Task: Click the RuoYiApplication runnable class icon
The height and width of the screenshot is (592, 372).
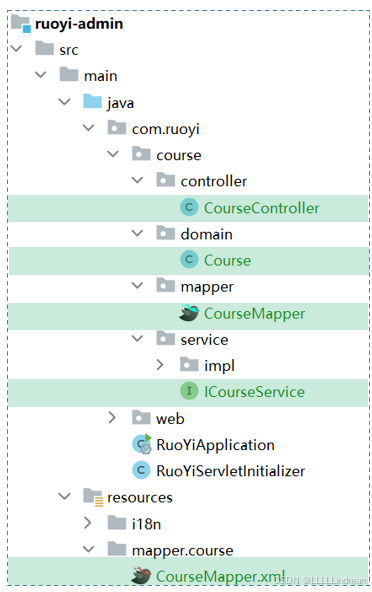Action: pyautogui.click(x=142, y=444)
